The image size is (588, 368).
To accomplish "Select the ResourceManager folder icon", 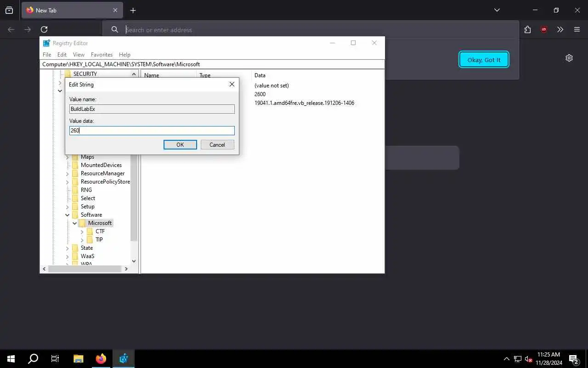I will pyautogui.click(x=75, y=173).
